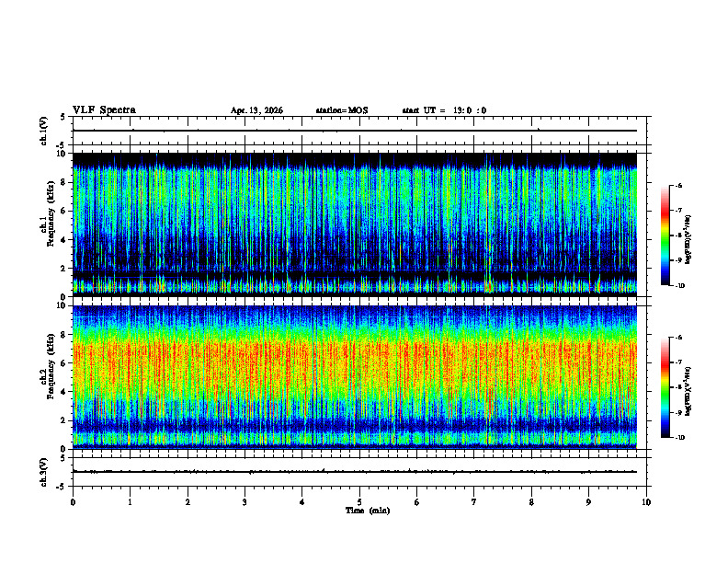This screenshot has height=563, width=728.
Task: Click the -10 label on ch.1 colorbar
Action: [x=679, y=285]
